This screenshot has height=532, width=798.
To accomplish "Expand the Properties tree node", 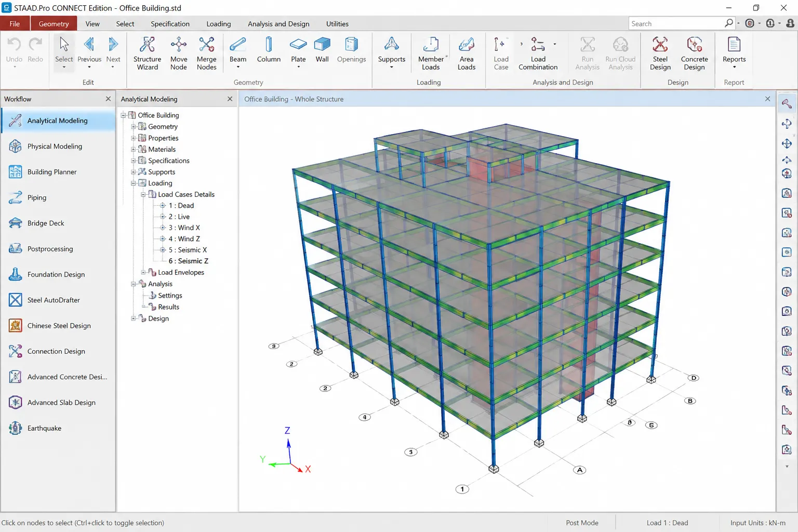I will pos(134,138).
